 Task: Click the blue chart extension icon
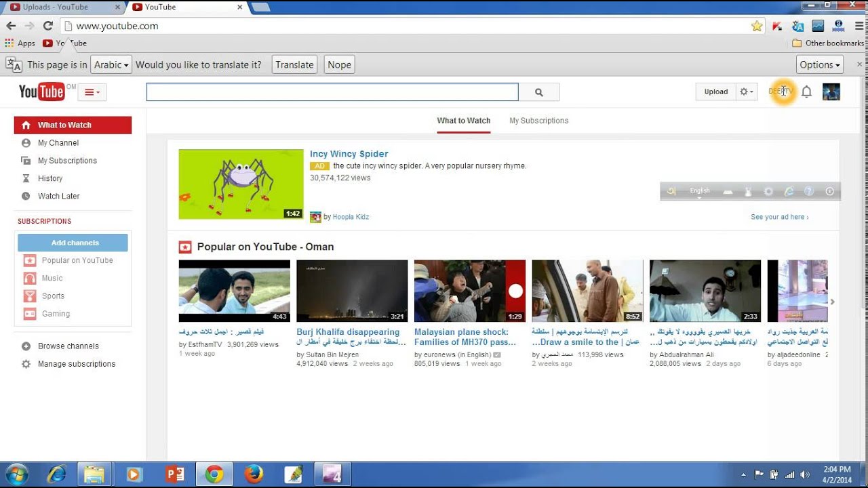click(818, 26)
